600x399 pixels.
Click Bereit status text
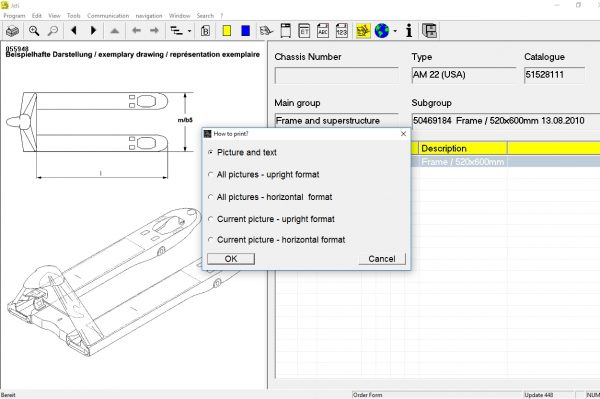[8, 395]
